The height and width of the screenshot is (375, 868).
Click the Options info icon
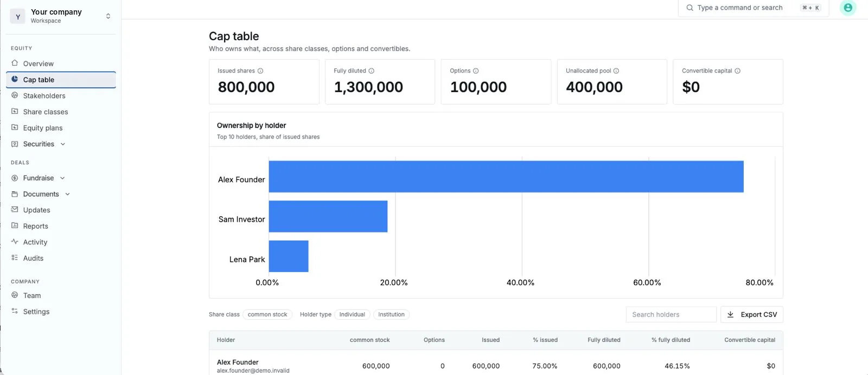(476, 71)
